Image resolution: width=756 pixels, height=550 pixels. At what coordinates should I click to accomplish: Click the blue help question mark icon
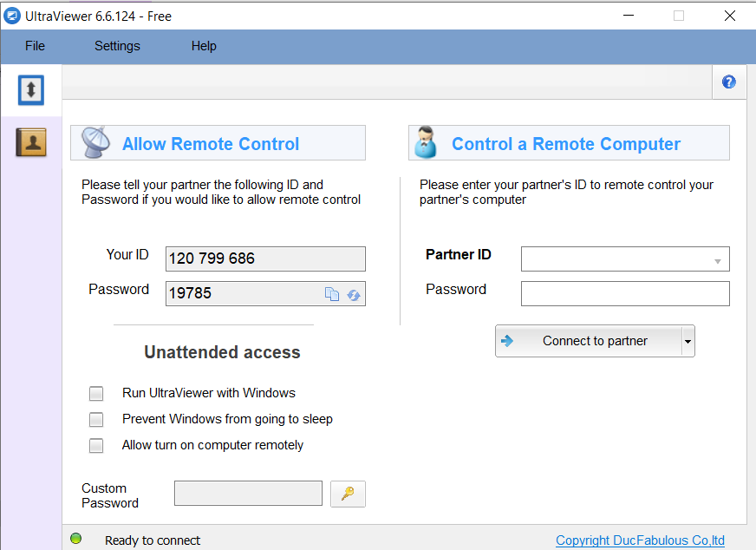728,82
